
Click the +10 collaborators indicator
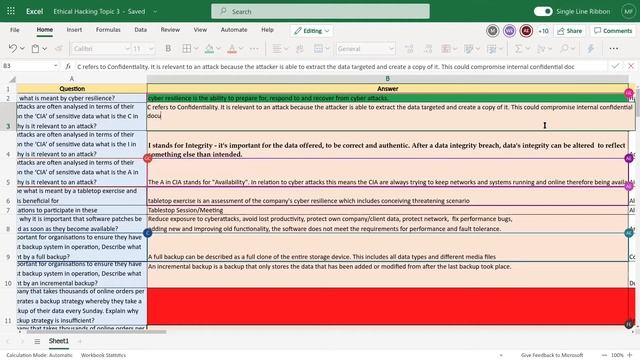[543, 31]
